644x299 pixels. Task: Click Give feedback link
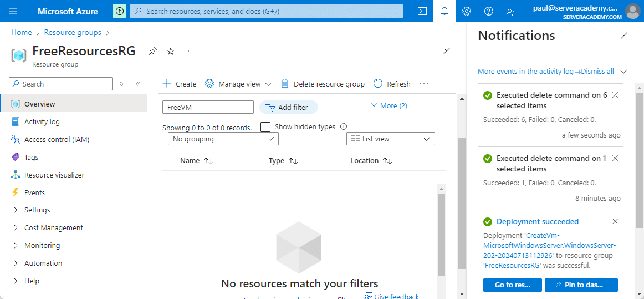pos(392,296)
